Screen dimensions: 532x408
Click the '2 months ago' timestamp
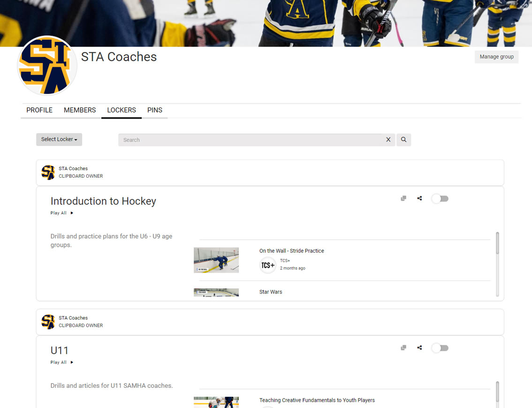pos(292,268)
